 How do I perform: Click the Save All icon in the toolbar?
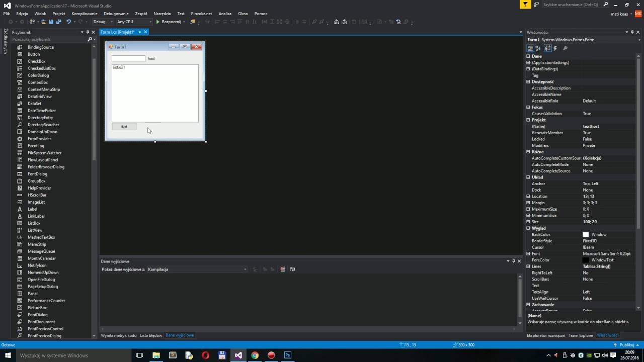point(59,22)
